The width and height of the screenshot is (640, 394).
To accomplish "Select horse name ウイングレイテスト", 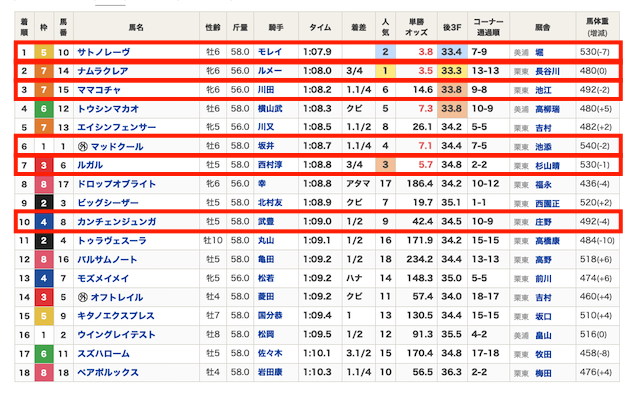I will pos(116,335).
